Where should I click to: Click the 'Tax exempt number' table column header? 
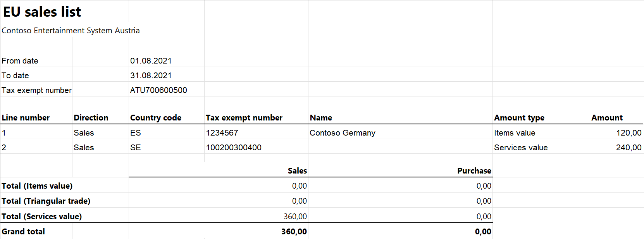click(244, 118)
